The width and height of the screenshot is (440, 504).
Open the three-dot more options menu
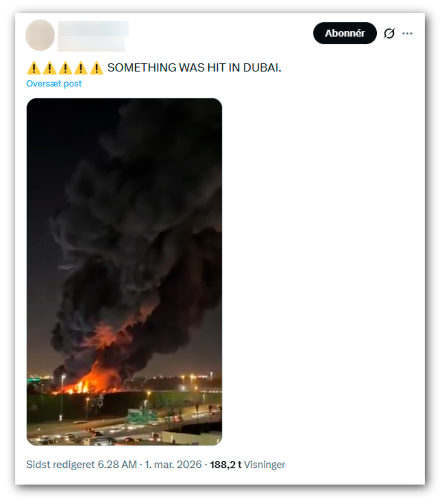tap(407, 33)
